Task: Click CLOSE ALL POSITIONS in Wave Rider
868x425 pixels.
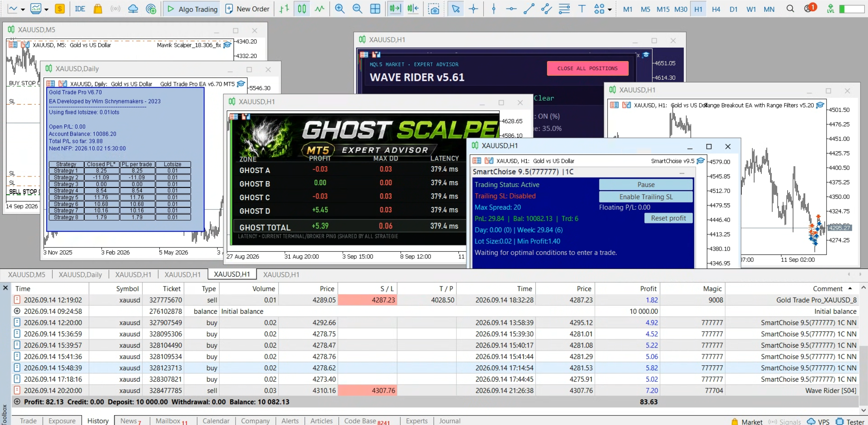Action: click(x=587, y=68)
